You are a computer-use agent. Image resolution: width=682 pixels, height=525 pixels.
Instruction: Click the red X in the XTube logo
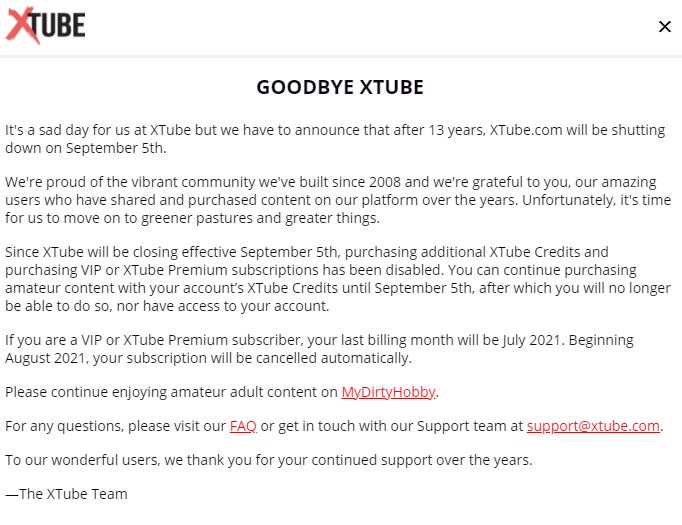pyautogui.click(x=21, y=26)
